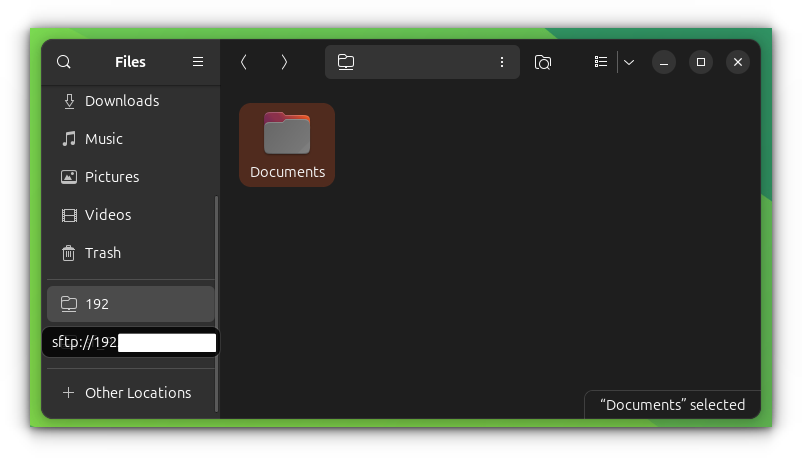Click the Documents folder name label
This screenshot has height=459, width=802.
coord(287,172)
